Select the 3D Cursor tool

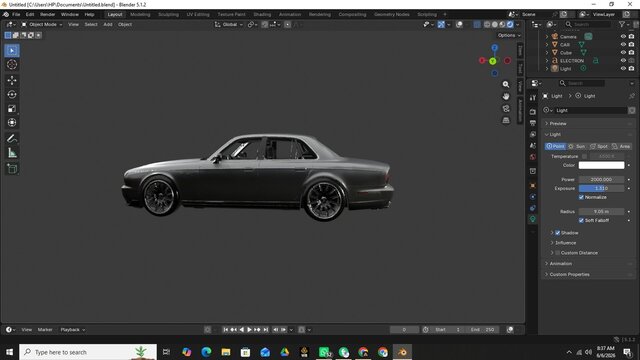coord(12,64)
